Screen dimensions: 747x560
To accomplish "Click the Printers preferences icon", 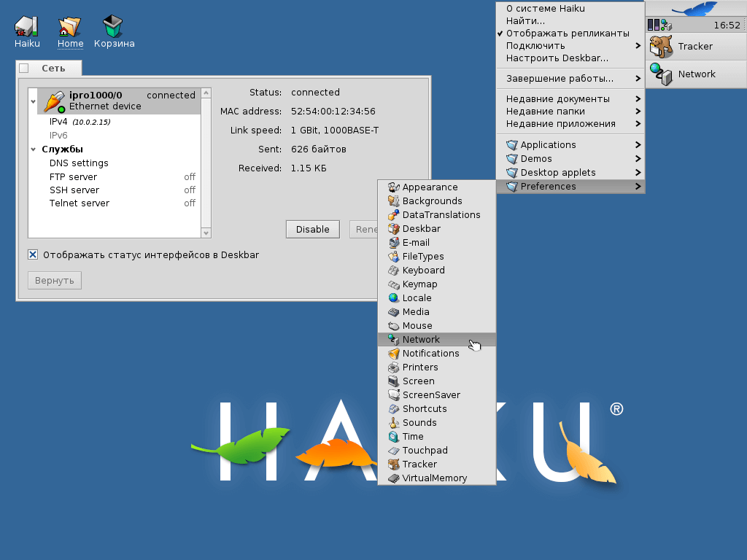I will (x=393, y=367).
